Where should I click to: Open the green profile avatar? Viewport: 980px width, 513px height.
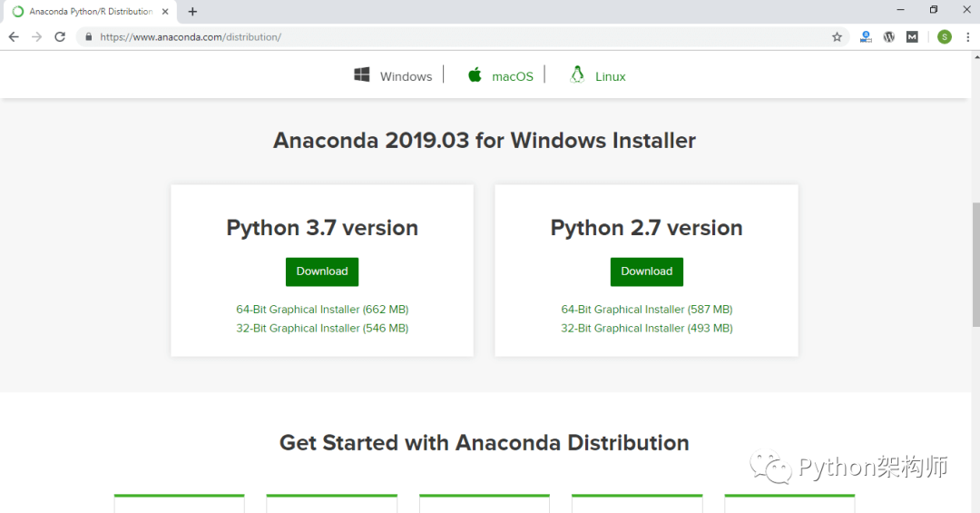(945, 37)
